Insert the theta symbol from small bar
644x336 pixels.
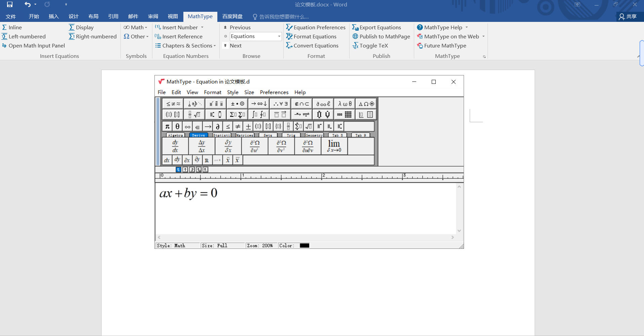(x=177, y=127)
